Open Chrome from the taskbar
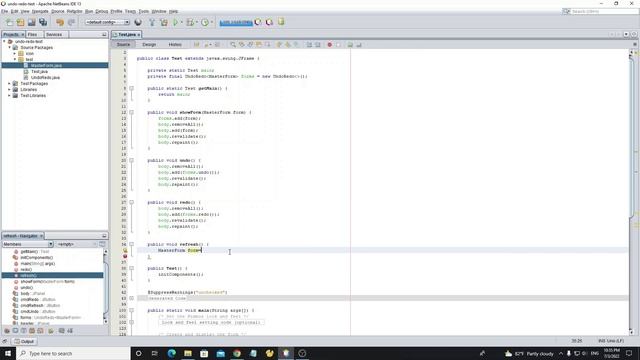The image size is (640, 360). pos(237,353)
